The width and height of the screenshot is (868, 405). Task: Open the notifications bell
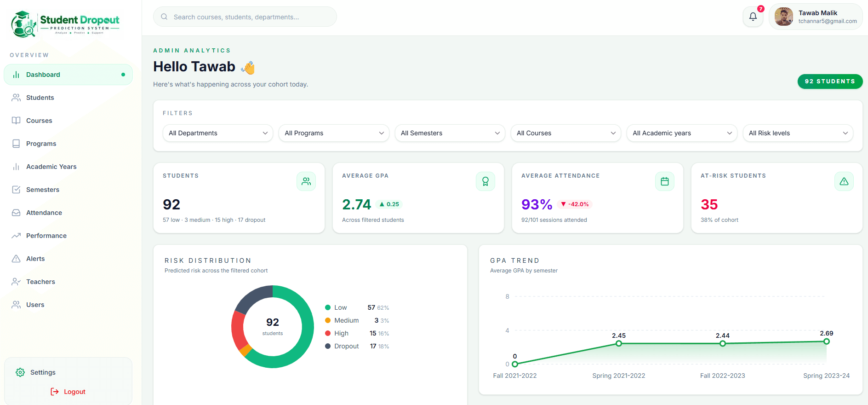click(753, 17)
